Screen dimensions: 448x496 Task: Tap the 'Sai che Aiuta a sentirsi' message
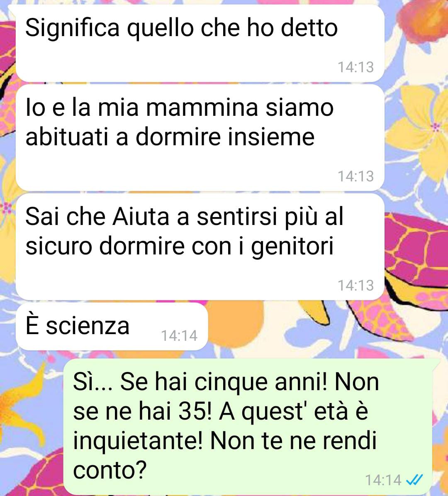pos(200,247)
